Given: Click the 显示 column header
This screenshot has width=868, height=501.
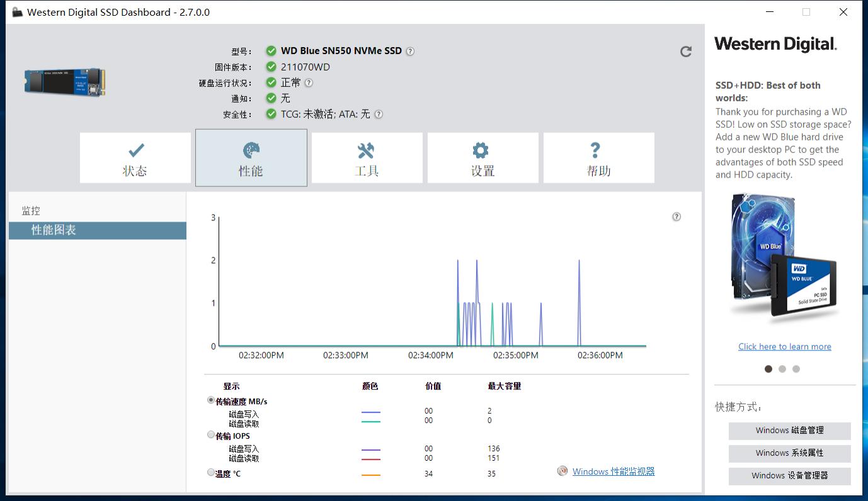Looking at the screenshot, I should (231, 386).
